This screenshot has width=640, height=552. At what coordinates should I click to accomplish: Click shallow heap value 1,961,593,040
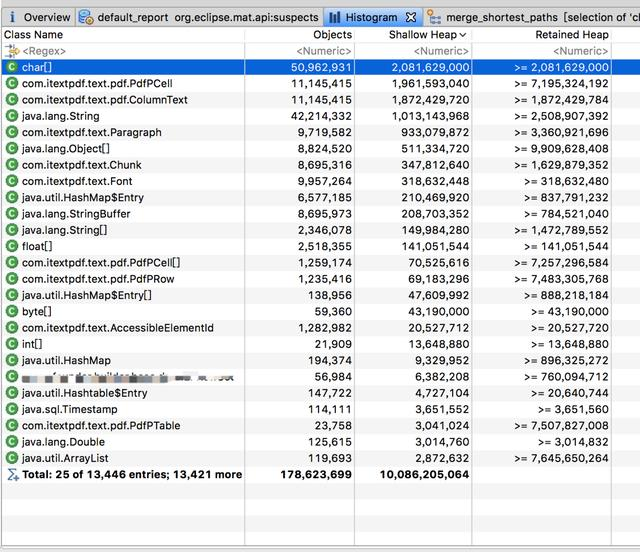[x=430, y=83]
